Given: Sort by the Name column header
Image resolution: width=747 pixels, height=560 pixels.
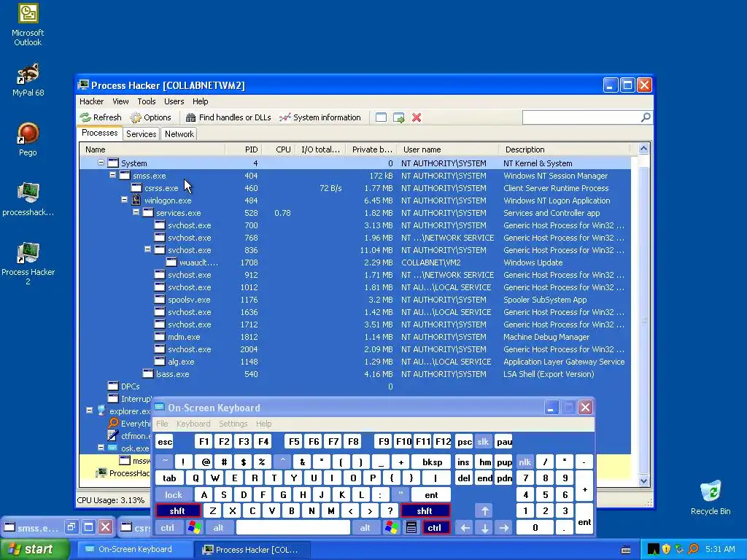Looking at the screenshot, I should click(x=152, y=149).
